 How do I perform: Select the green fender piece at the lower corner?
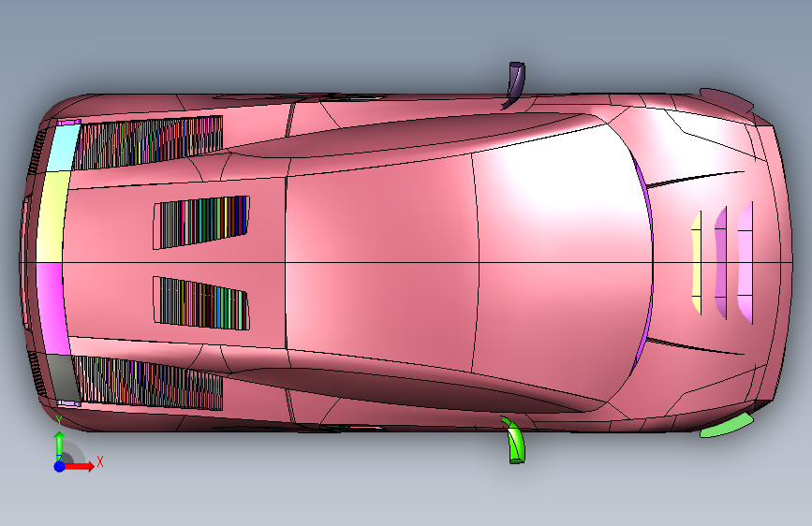(727, 426)
